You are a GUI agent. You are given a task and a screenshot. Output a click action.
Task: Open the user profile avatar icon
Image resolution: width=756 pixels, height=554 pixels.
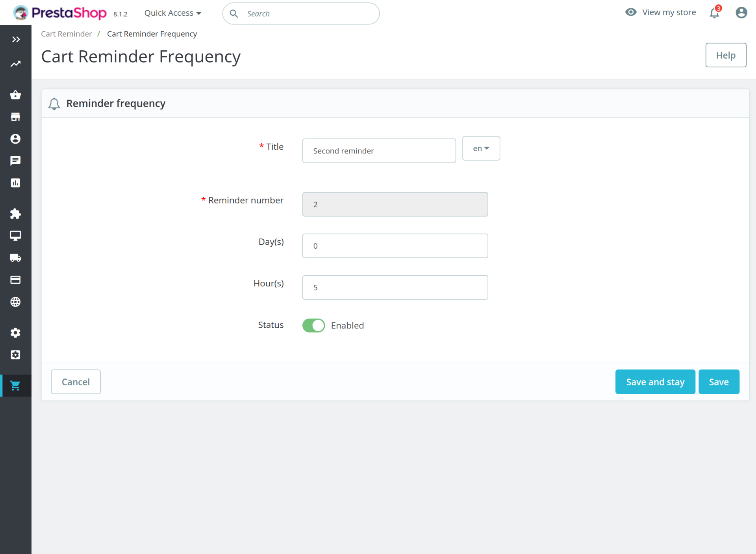pos(741,13)
